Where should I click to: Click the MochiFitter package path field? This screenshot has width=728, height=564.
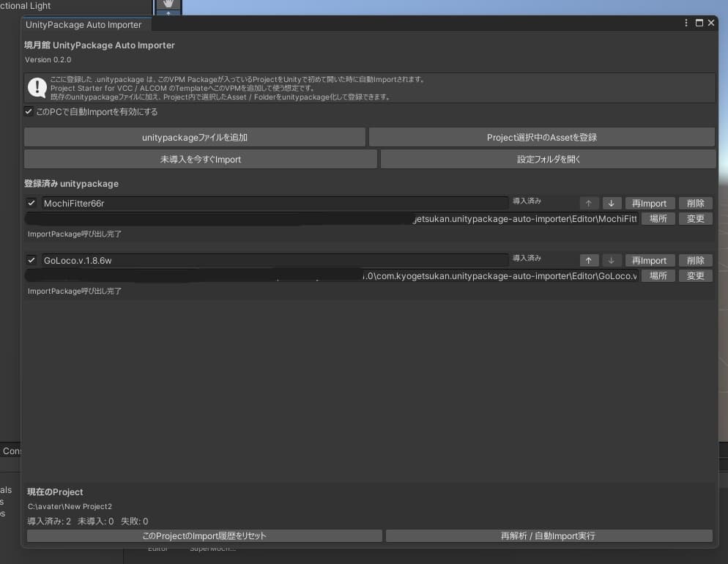(332, 218)
